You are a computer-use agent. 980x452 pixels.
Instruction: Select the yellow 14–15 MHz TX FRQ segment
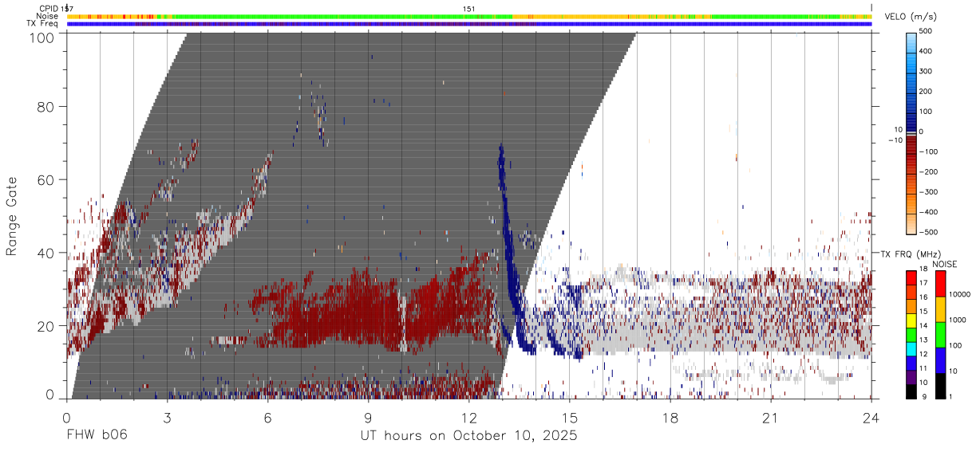click(911, 320)
